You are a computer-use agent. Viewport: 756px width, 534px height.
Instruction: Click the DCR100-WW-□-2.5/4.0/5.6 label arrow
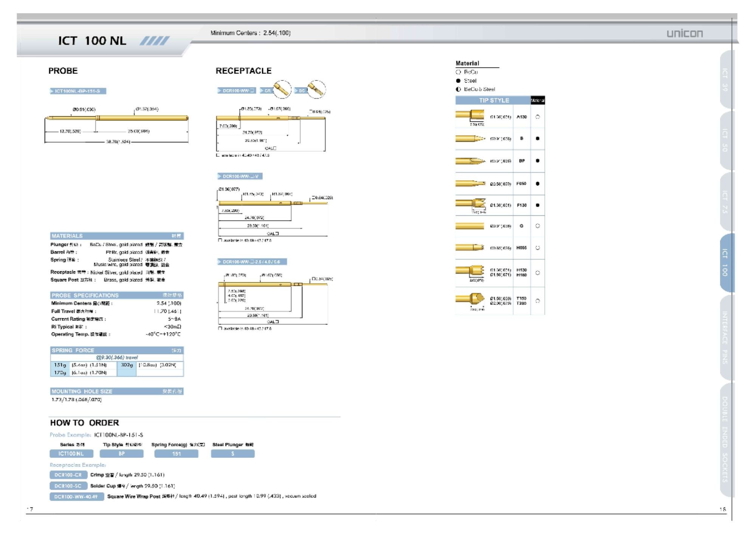220,262
